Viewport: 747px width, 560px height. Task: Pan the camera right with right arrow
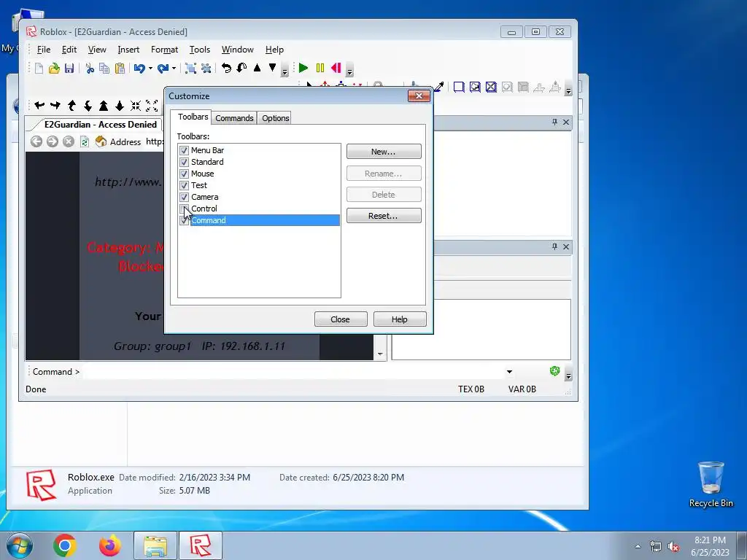pos(55,105)
